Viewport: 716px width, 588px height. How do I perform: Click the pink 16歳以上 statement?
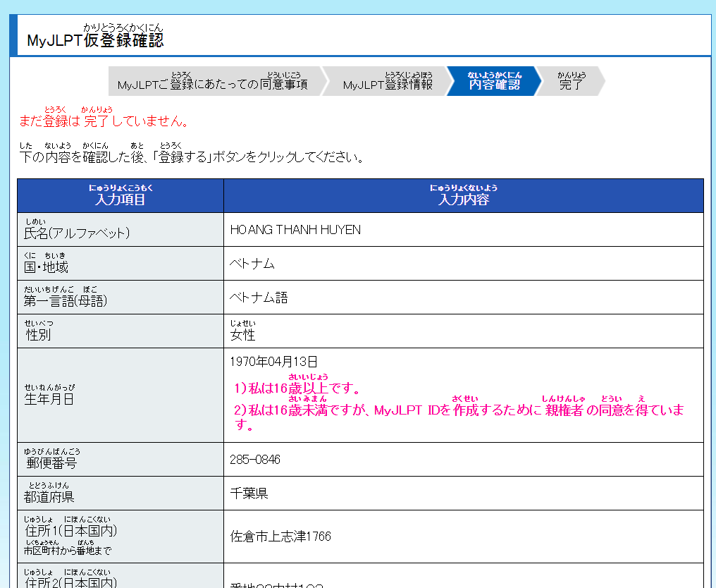(x=298, y=388)
